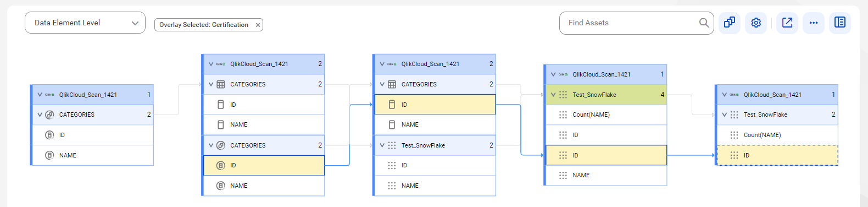Click Qlik logo in second node header
Viewport: 868px width, 207px height.
pos(221,64)
